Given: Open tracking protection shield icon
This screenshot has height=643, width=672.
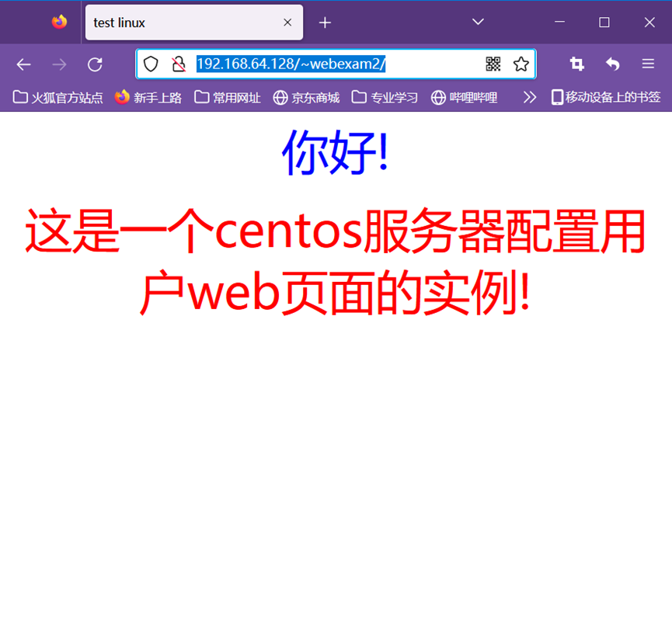Looking at the screenshot, I should [x=151, y=64].
